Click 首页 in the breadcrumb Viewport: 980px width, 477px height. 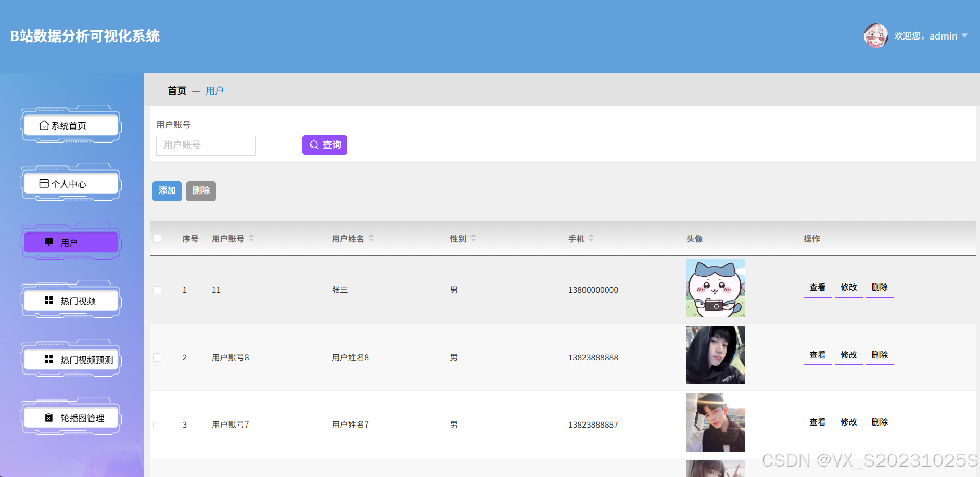tap(177, 91)
